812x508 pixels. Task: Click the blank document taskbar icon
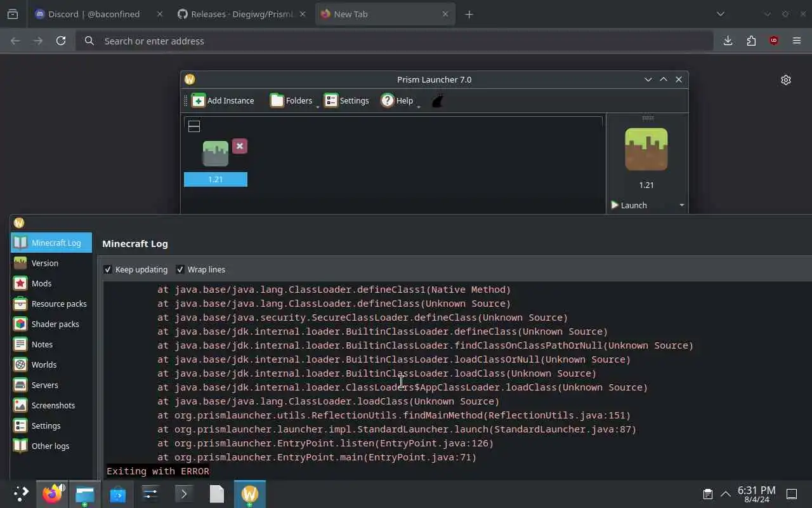coord(217,493)
